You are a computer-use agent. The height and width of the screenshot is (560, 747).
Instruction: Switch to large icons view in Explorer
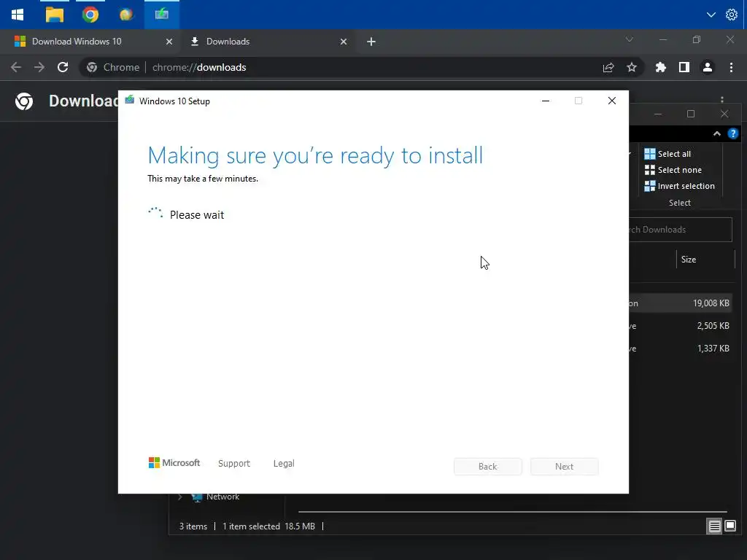pos(729,526)
